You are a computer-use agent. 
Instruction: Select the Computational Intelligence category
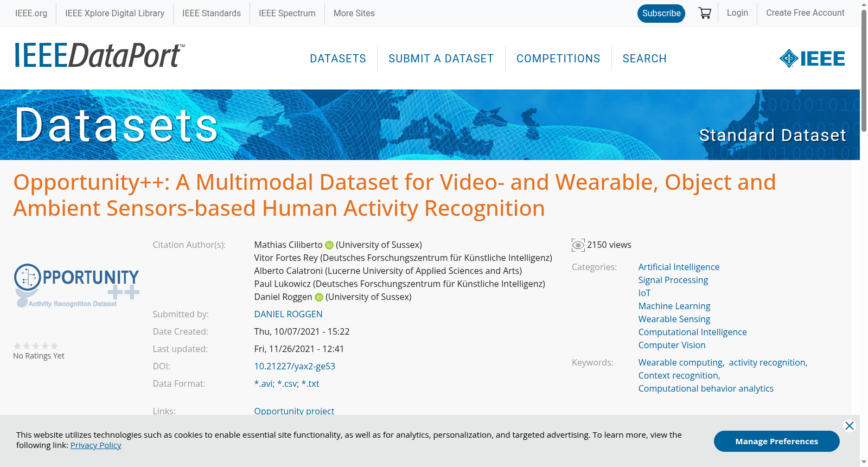click(692, 332)
